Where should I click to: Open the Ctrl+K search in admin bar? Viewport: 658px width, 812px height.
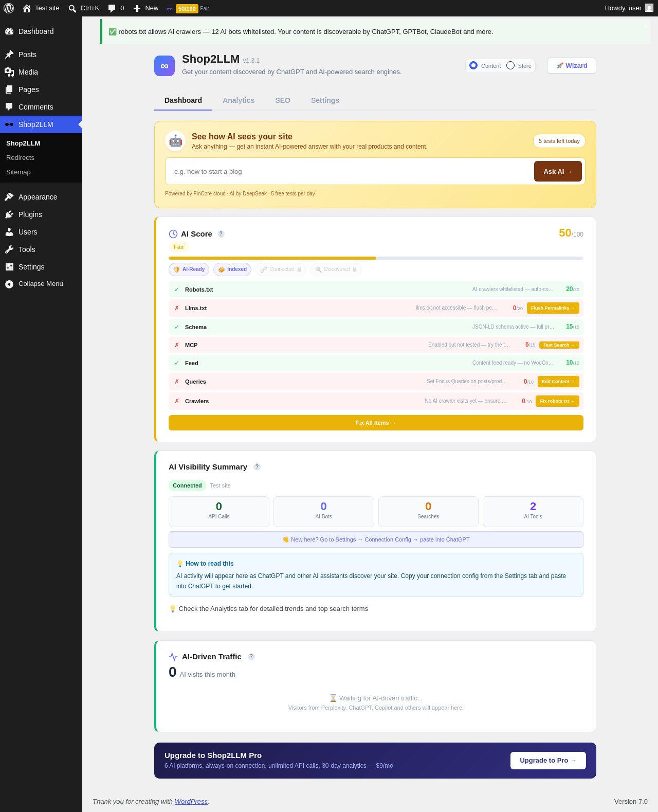(84, 8)
